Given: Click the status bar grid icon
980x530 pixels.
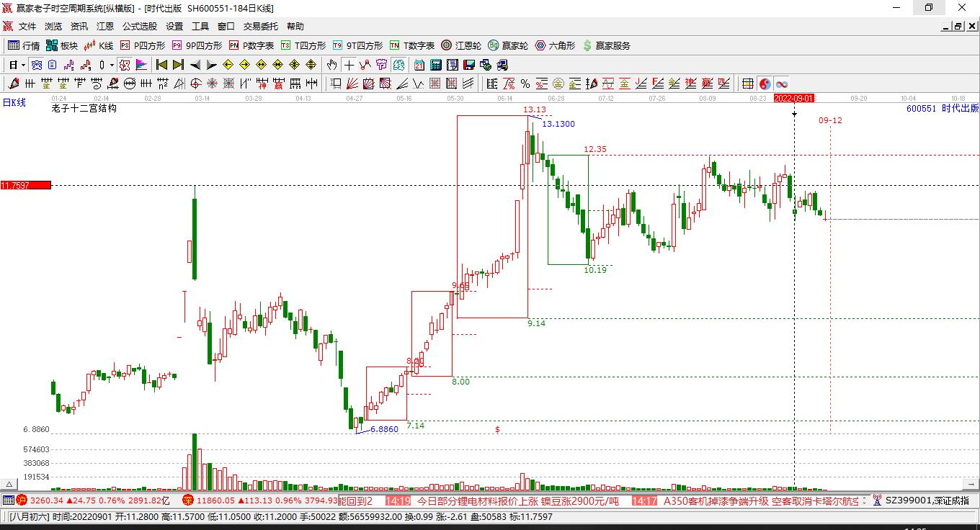Looking at the screenshot, I should point(8,500).
